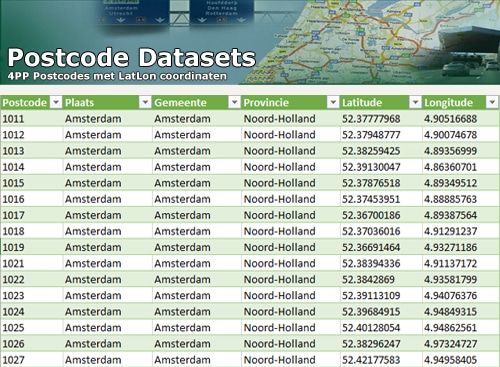The height and width of the screenshot is (367, 500).
Task: Select postcode cell 1014
Action: [x=32, y=167]
